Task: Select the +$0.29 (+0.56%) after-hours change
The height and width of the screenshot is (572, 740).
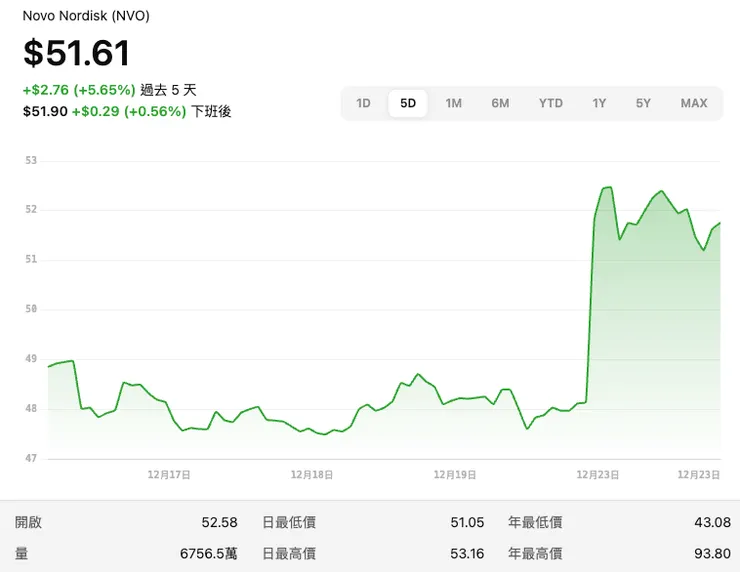Action: coord(129,111)
